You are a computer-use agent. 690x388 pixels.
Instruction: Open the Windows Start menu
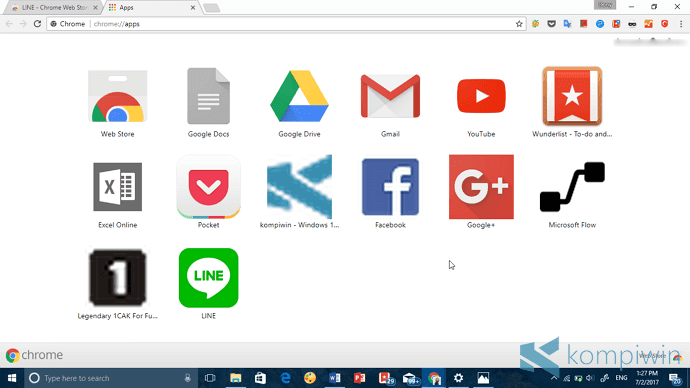tap(12, 378)
